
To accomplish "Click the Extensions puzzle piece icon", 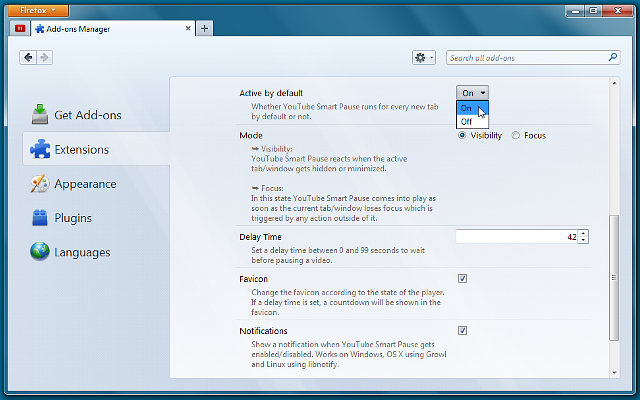I will click(x=40, y=149).
